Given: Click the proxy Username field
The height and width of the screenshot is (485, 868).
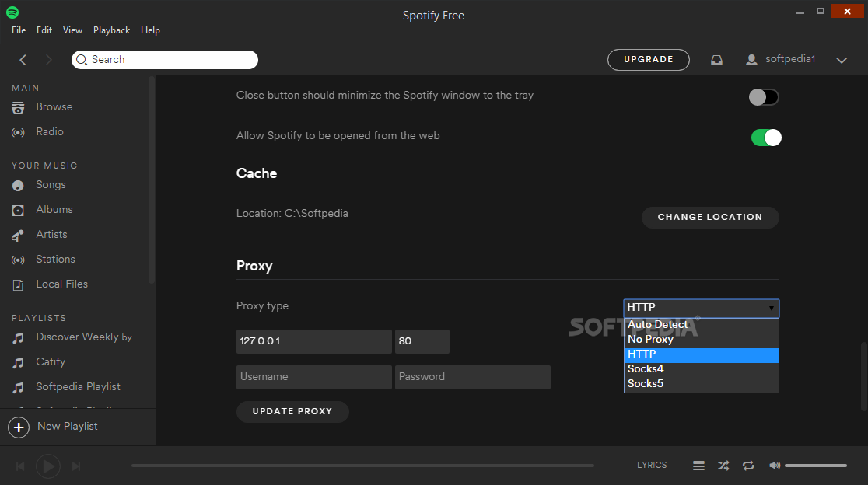Looking at the screenshot, I should (x=313, y=377).
